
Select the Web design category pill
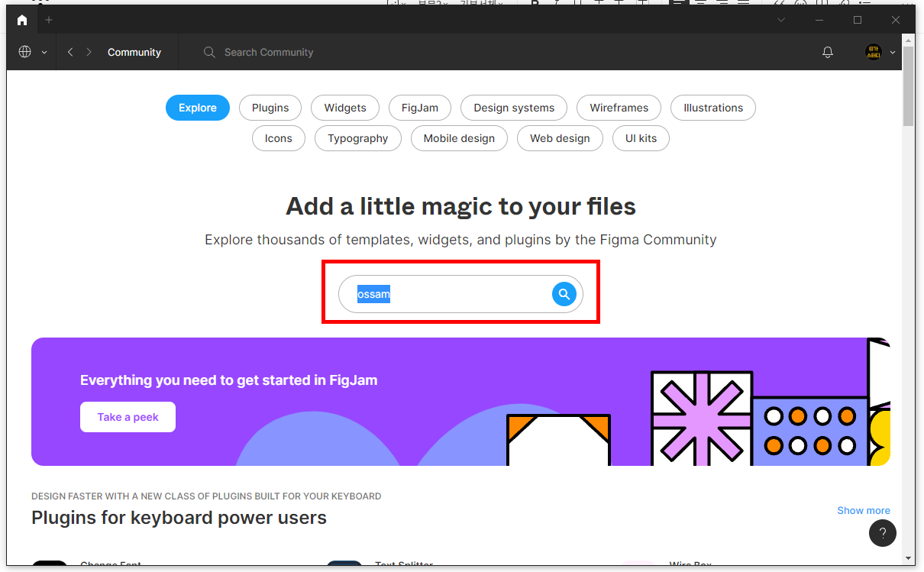pos(560,138)
